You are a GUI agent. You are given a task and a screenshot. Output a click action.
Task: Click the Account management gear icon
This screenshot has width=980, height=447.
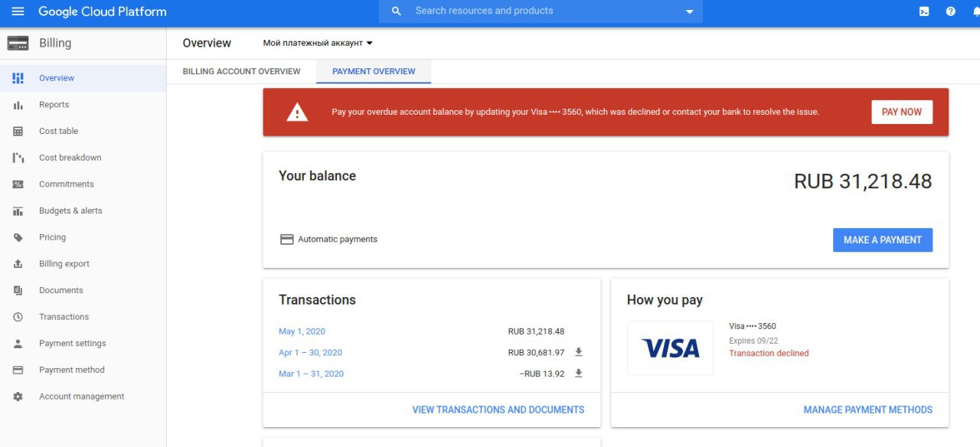pos(18,396)
